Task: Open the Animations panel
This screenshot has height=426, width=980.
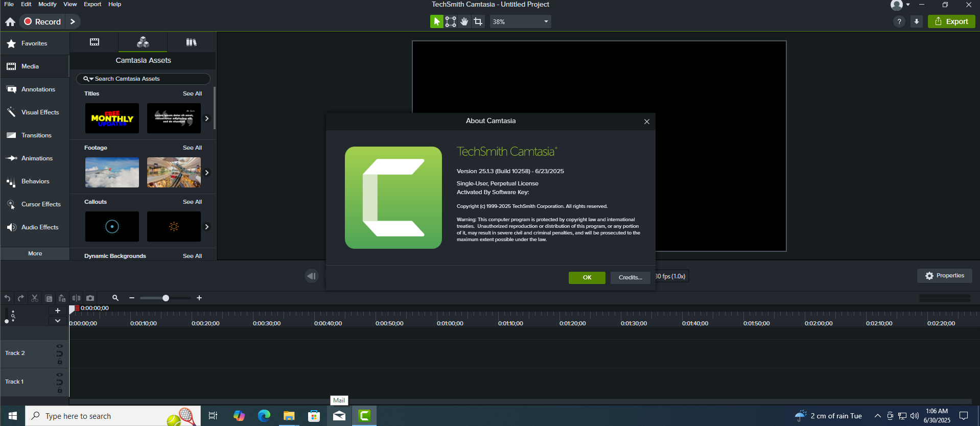Action: coord(35,158)
